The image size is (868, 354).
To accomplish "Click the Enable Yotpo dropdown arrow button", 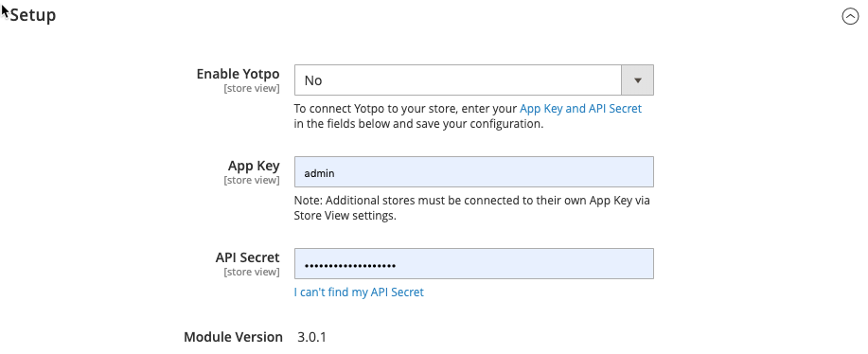I will [x=637, y=80].
